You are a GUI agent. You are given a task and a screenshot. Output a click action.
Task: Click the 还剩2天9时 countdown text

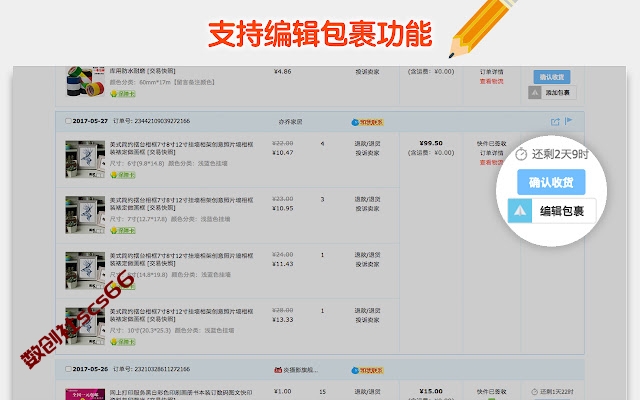(560, 154)
